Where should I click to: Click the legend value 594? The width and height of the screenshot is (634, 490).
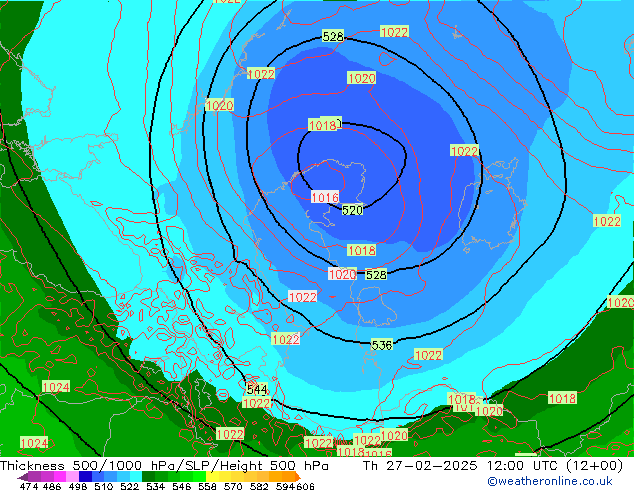point(285,486)
